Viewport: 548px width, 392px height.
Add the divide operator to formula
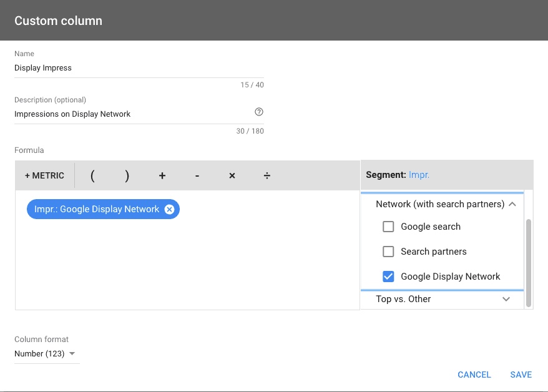(267, 175)
